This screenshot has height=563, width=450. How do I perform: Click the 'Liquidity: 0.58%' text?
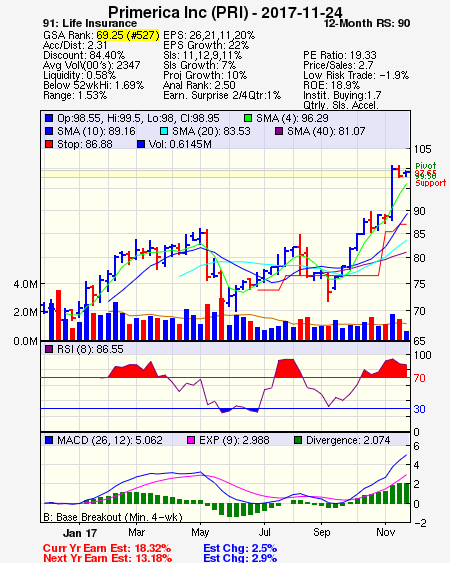(79, 75)
